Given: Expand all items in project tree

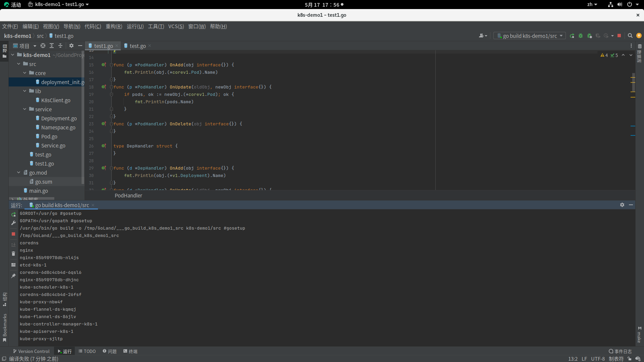Looking at the screenshot, I should [x=52, y=46].
